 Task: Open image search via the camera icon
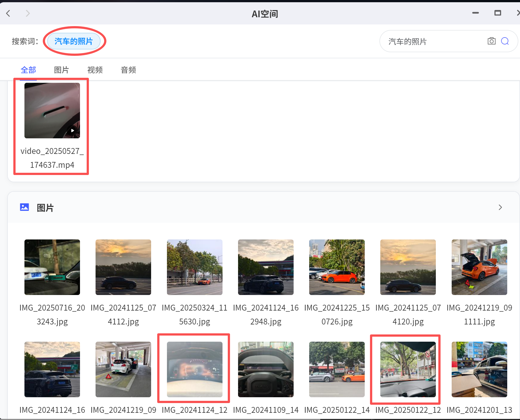[x=491, y=41]
